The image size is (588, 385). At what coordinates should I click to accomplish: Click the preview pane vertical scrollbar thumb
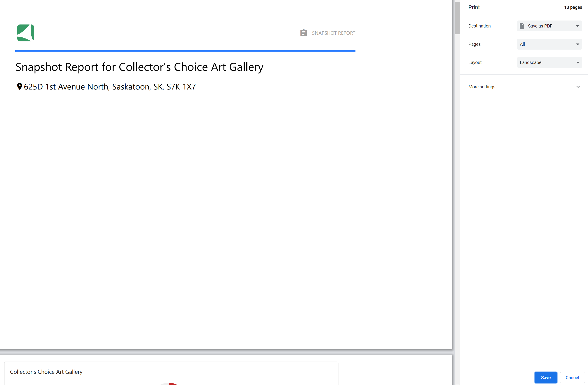457,18
